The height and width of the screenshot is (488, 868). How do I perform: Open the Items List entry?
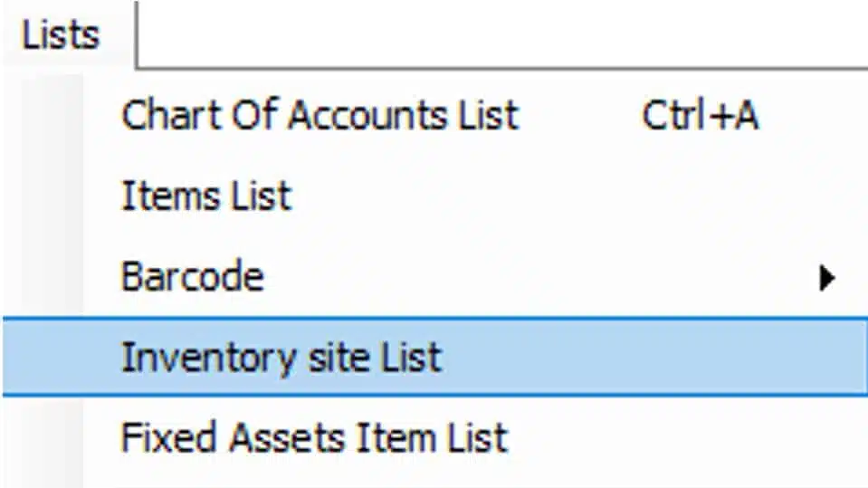(206, 196)
